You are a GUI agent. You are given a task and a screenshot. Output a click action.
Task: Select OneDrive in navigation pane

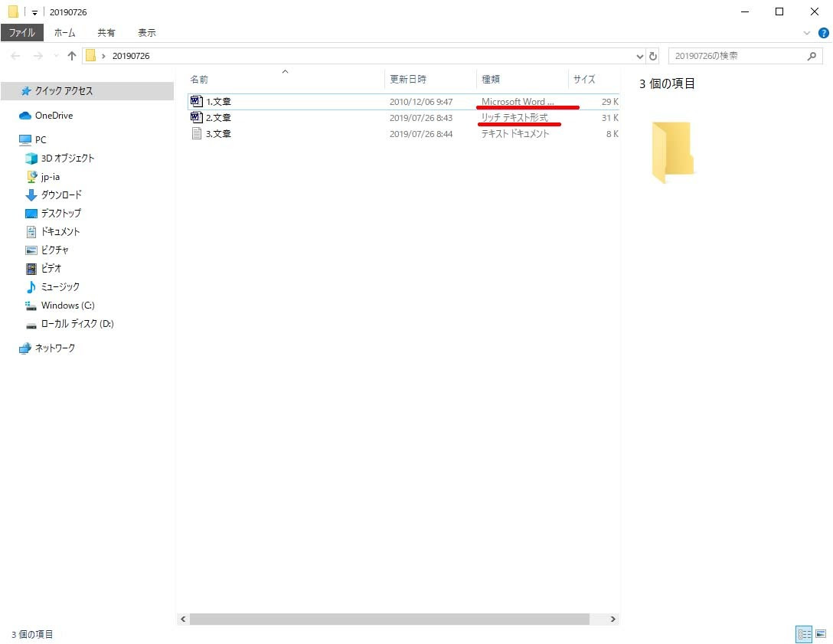[x=54, y=116]
